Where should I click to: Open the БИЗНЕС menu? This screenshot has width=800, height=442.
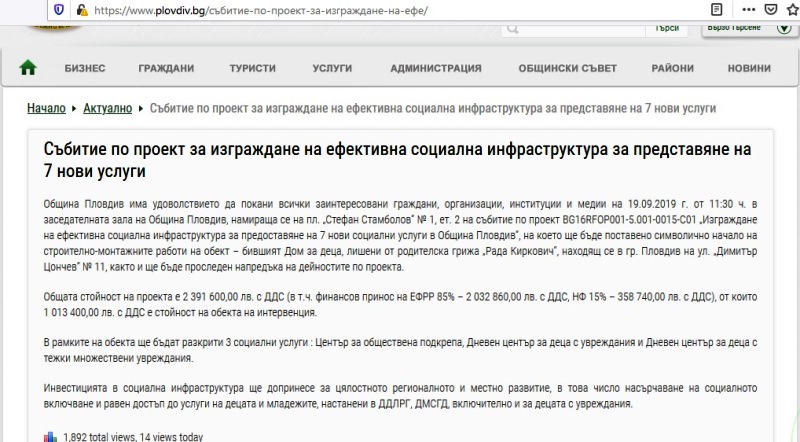click(85, 69)
